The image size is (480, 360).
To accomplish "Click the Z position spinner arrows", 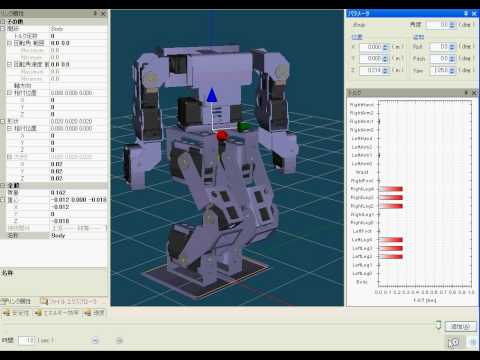I will tap(386, 70).
